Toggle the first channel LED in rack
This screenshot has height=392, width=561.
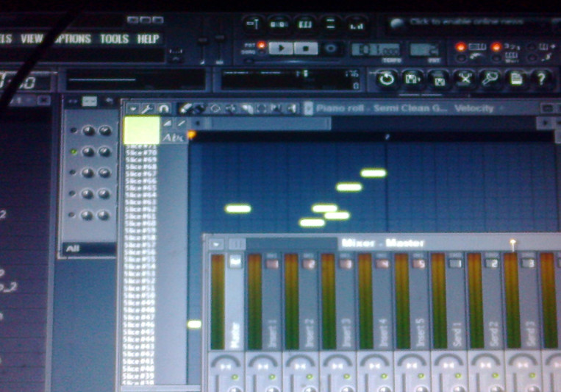point(74,131)
